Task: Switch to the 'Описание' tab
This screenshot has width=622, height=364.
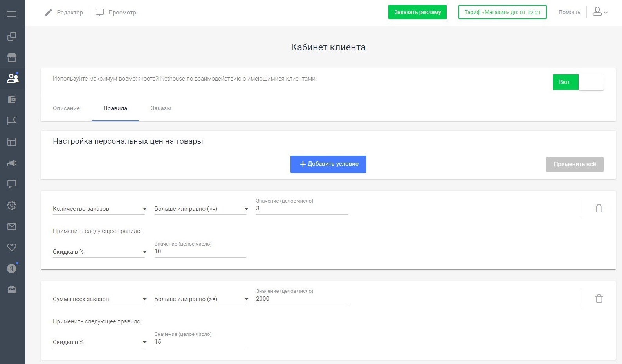Action: [66, 108]
